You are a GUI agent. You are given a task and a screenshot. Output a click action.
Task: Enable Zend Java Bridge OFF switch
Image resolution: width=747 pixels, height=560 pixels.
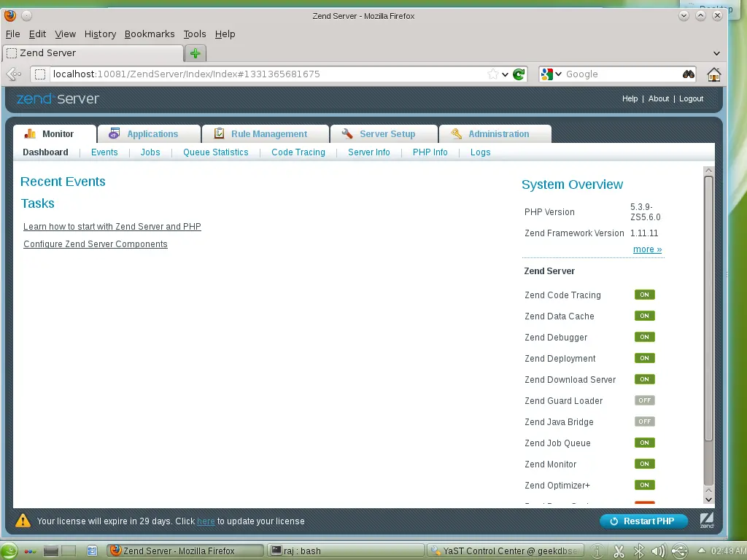click(645, 421)
